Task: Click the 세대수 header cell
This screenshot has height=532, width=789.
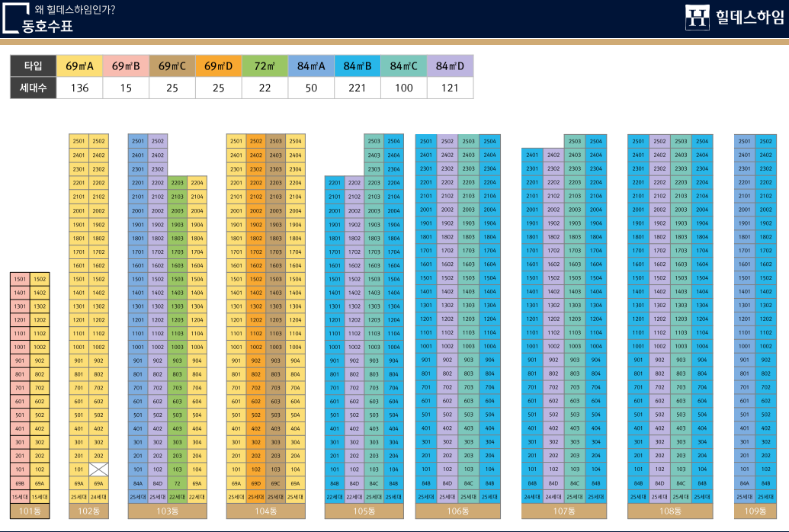Action: [x=34, y=88]
